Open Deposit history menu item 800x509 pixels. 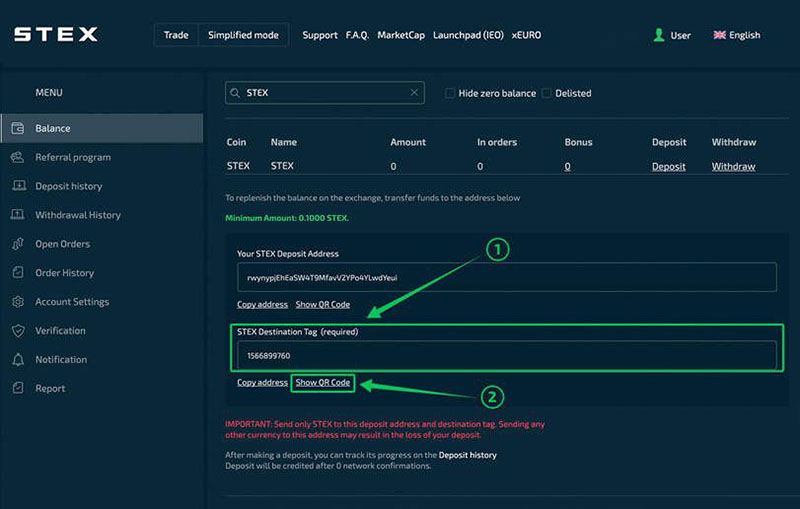pos(69,186)
